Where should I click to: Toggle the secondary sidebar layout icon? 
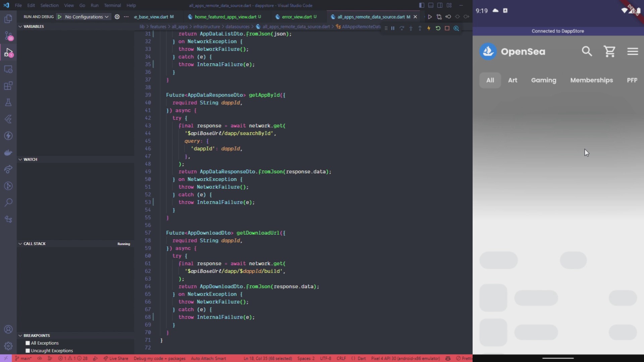click(440, 5)
